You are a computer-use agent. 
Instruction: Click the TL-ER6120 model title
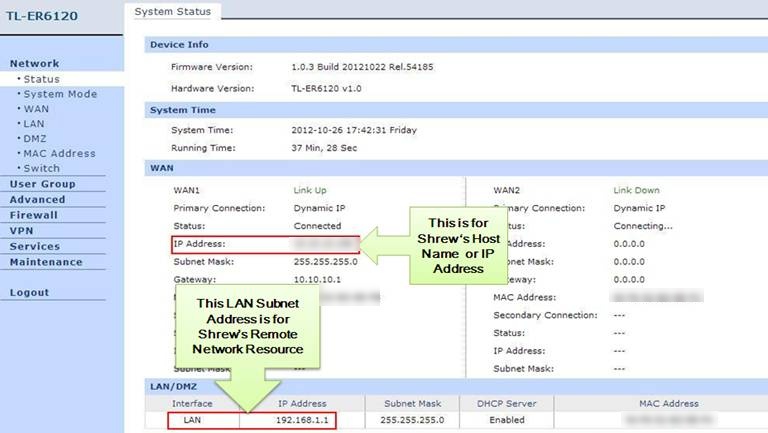click(42, 16)
